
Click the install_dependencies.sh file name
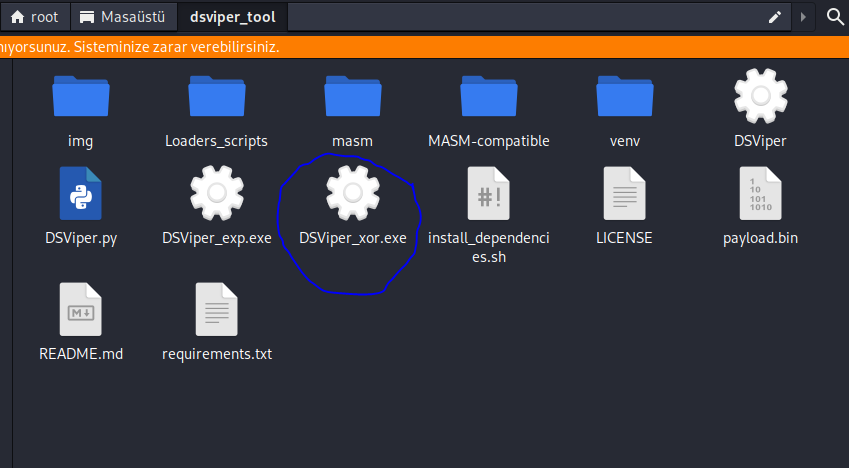click(x=488, y=248)
